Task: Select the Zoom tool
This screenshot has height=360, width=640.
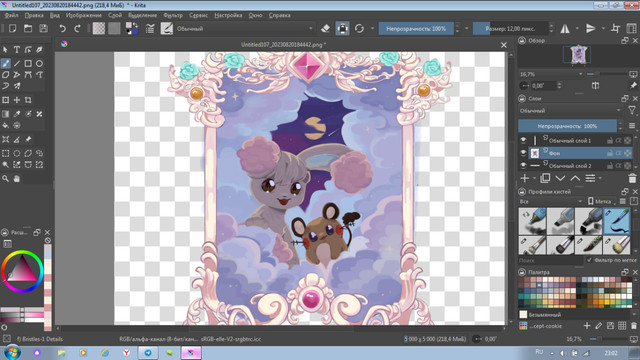Action: (x=5, y=178)
